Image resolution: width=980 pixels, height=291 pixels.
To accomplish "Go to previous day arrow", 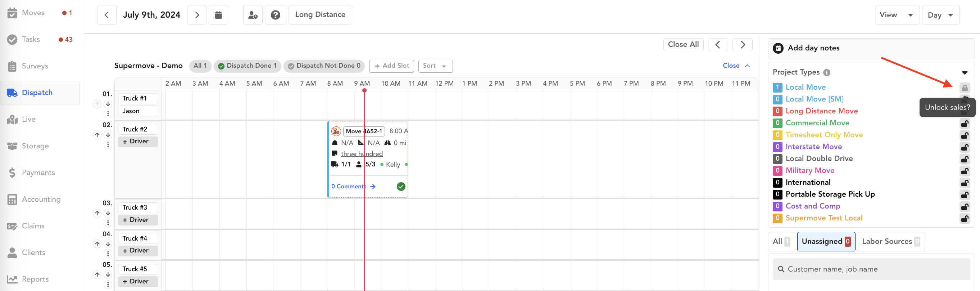I will 106,15.
